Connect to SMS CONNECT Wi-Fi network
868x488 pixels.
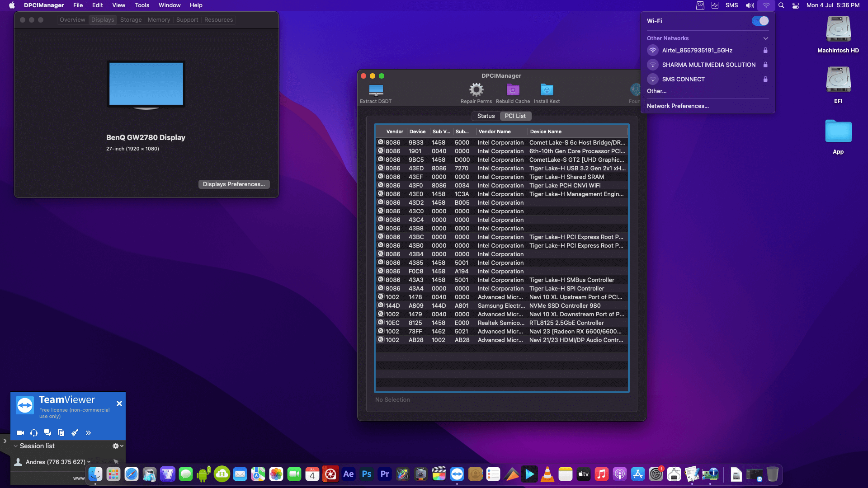pos(708,79)
